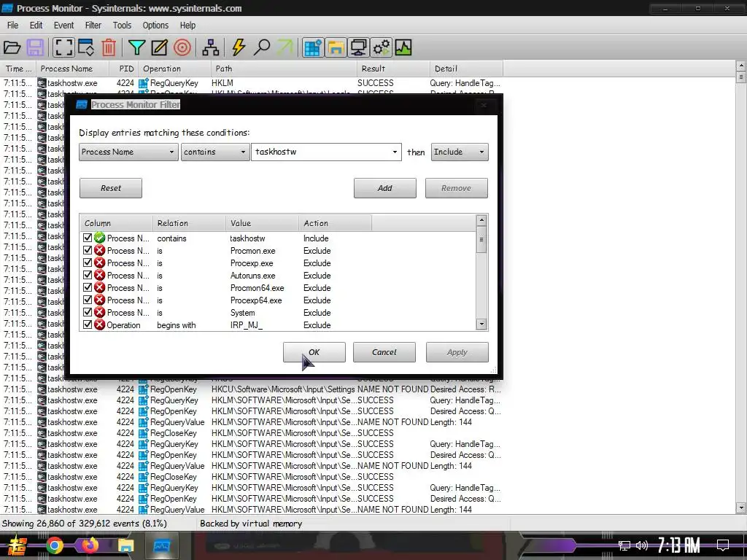Open File Explorer from the taskbar
Image resolution: width=747 pixels, height=560 pixels.
(125, 545)
